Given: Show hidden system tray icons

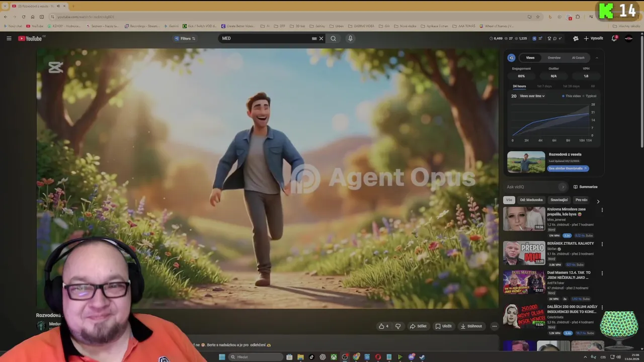Looking at the screenshot, I should (x=585, y=357).
